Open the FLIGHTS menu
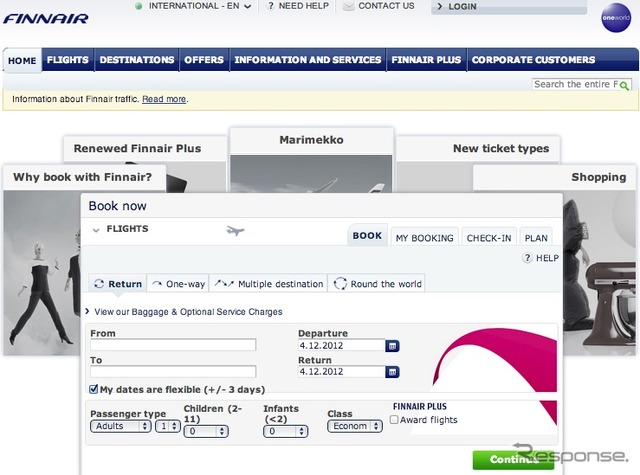 [68, 60]
